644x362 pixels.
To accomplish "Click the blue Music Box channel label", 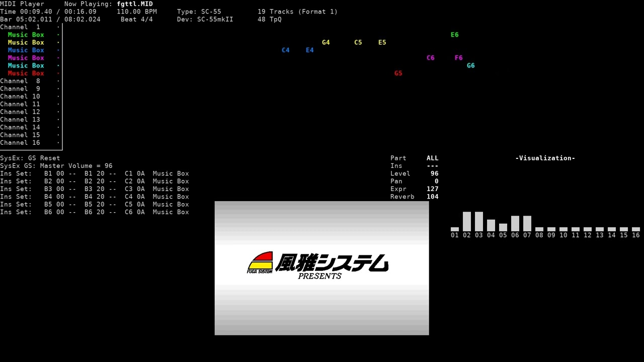I will (x=26, y=50).
